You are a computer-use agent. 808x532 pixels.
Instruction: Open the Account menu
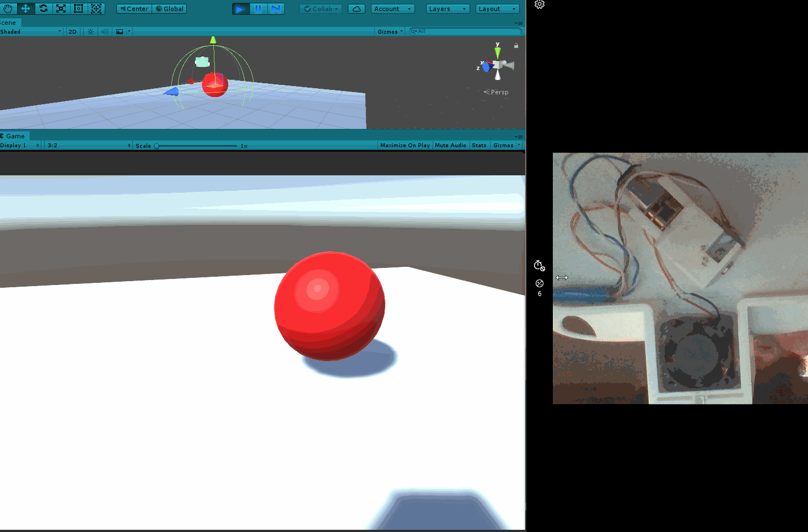392,8
